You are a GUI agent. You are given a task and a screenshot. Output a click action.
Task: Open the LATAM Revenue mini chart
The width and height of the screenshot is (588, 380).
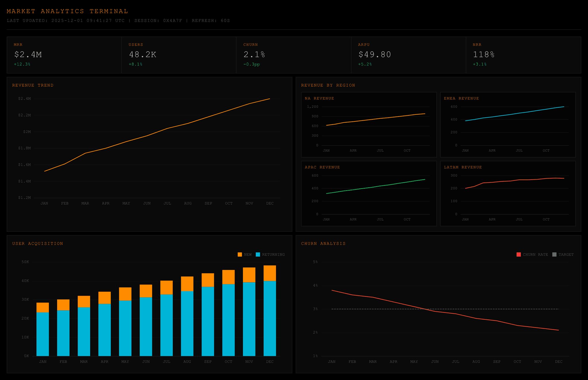pos(508,193)
